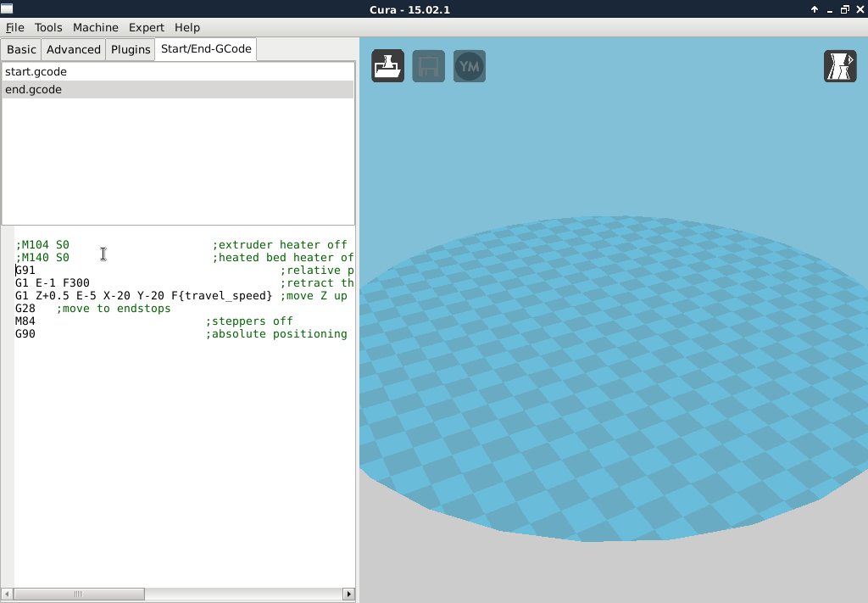Screen dimensions: 868x603
Task: Click the Load model file icon
Action: tap(387, 66)
